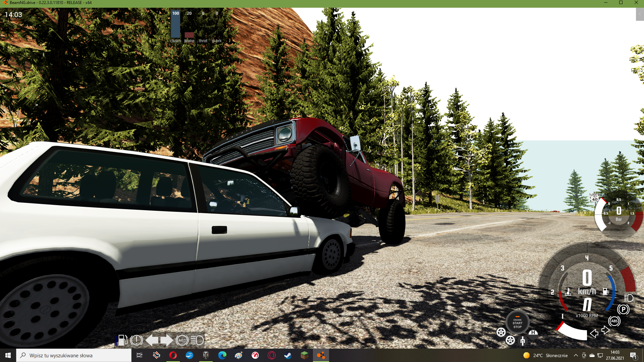Expand the collapsed side panel arrow
This screenshot has height=362, width=644.
coord(640,14)
